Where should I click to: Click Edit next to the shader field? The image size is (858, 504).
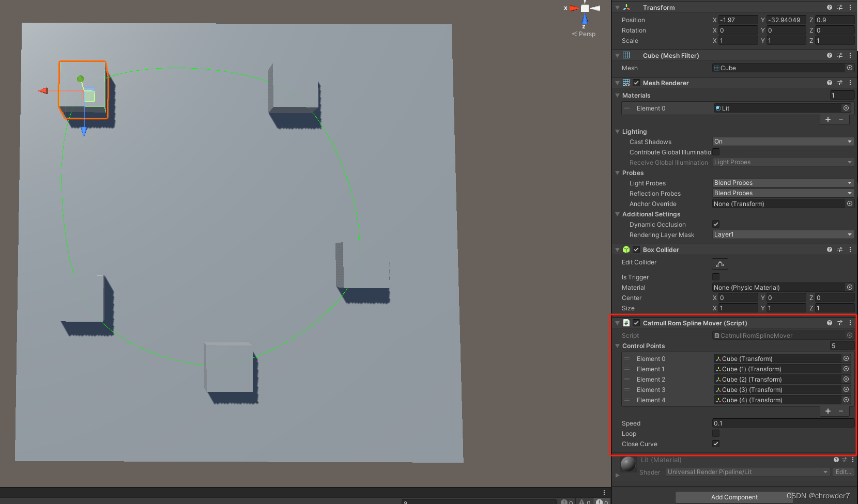[843, 471]
